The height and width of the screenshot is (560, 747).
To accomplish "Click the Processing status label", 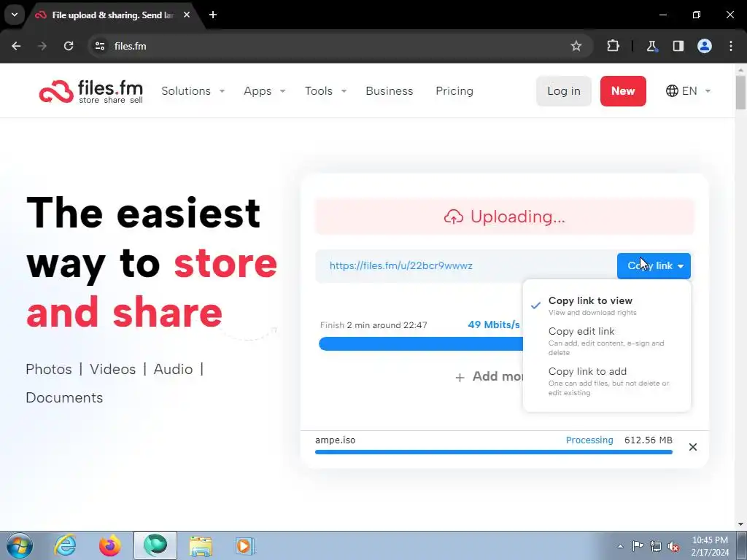I will [589, 440].
